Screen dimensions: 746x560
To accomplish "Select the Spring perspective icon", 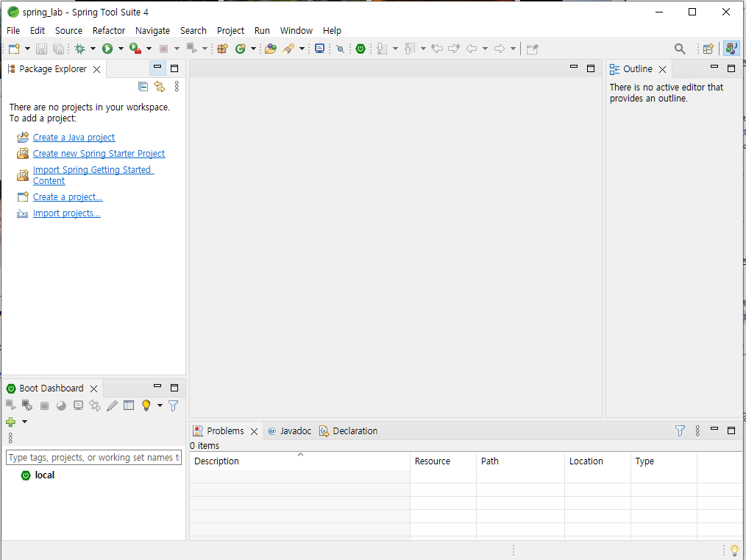I will click(x=731, y=49).
